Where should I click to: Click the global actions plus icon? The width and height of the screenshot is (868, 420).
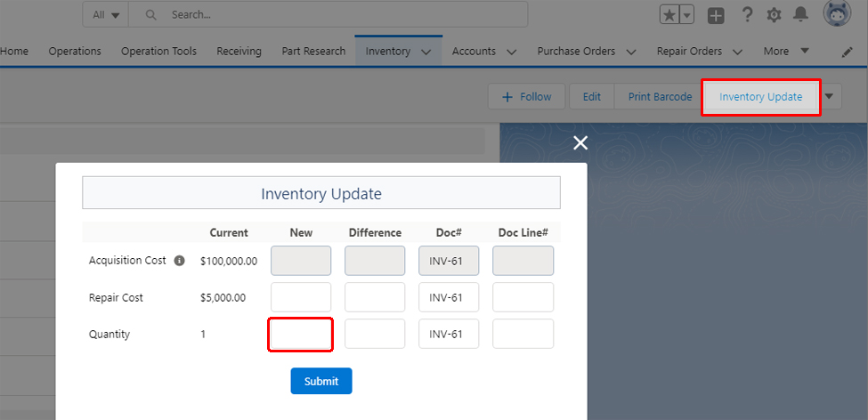[x=716, y=15]
